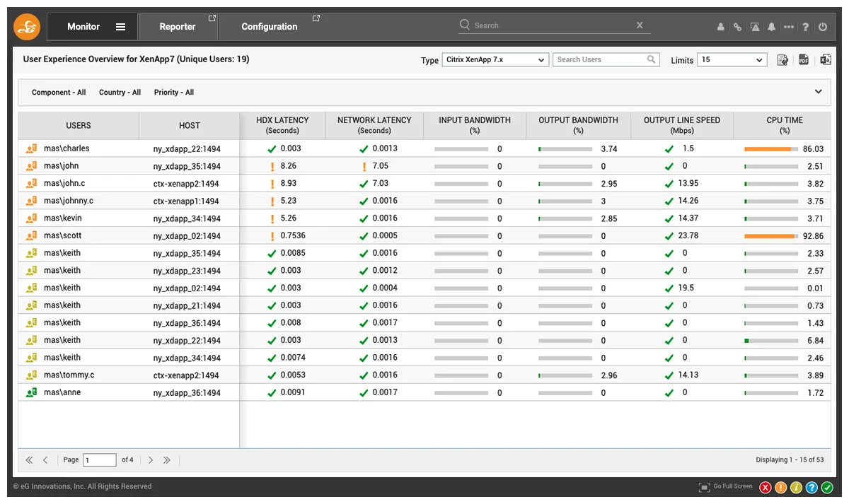Go to the first page
Screen dimensions: 849x504
tap(29, 460)
